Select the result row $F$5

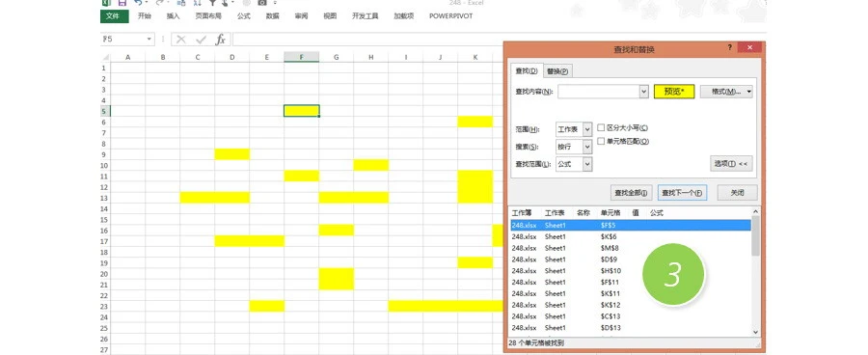(x=630, y=225)
